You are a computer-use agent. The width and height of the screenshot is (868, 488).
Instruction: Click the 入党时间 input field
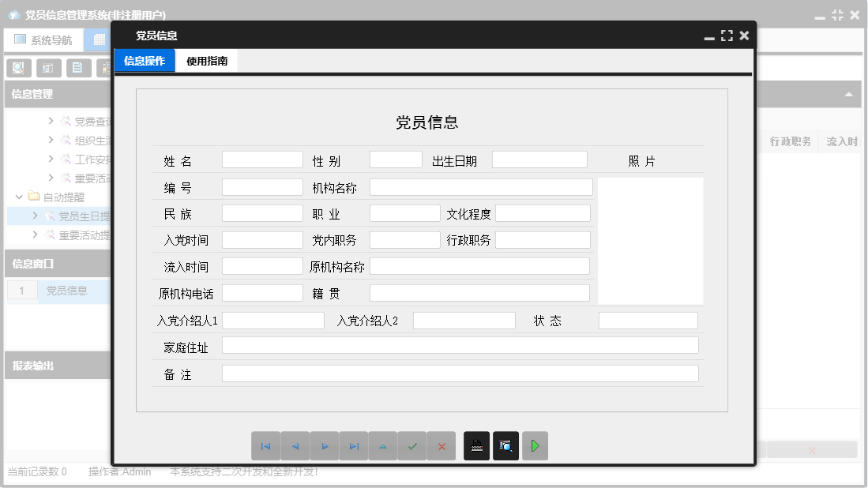pos(262,239)
